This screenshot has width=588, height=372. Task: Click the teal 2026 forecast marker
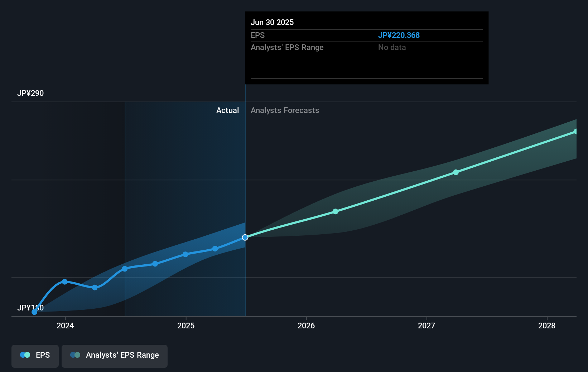click(x=335, y=211)
